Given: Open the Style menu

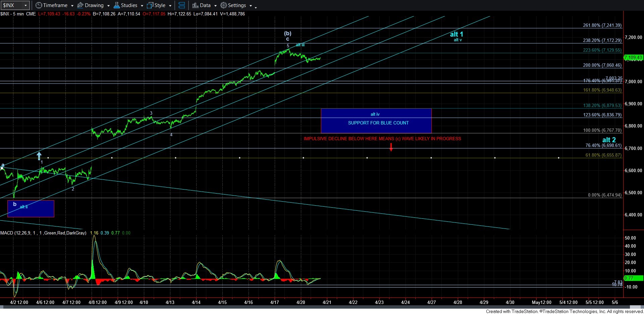Looking at the screenshot, I should [x=160, y=5].
